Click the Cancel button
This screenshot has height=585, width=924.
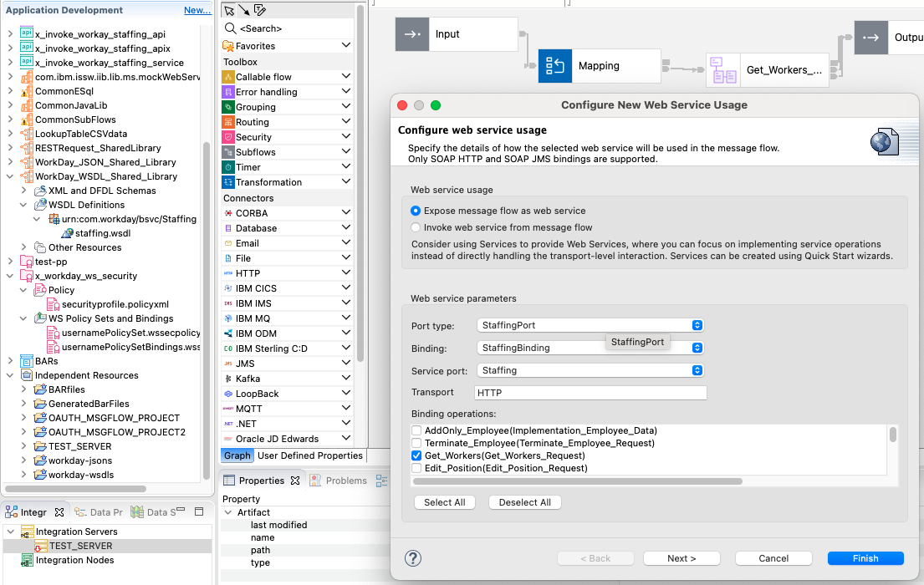773,558
